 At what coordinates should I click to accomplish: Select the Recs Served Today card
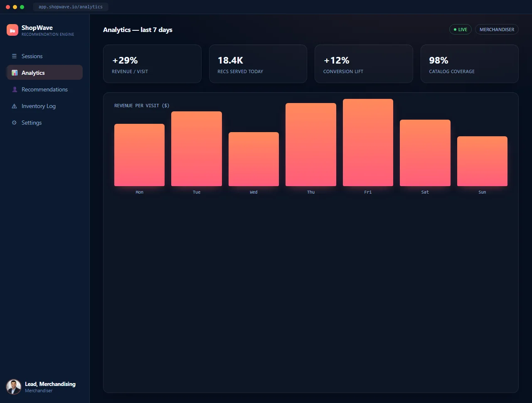pos(258,64)
